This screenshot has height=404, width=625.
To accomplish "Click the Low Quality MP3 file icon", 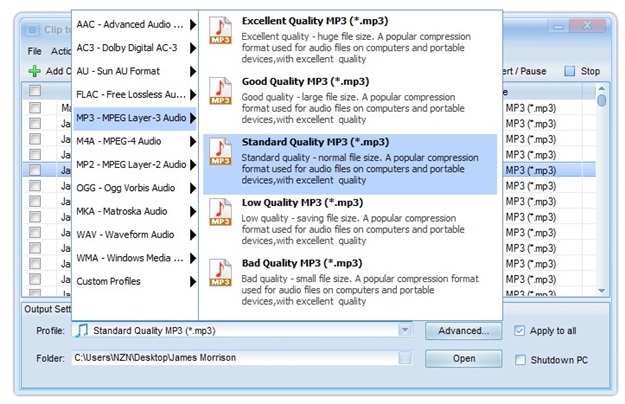I will coord(220,212).
